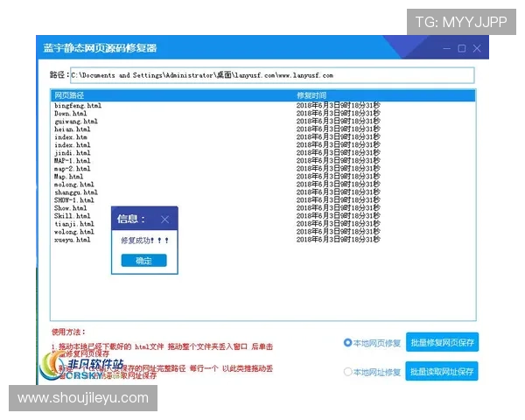Select the 本地网页修复 radio option
525x420 pixels.
point(347,342)
